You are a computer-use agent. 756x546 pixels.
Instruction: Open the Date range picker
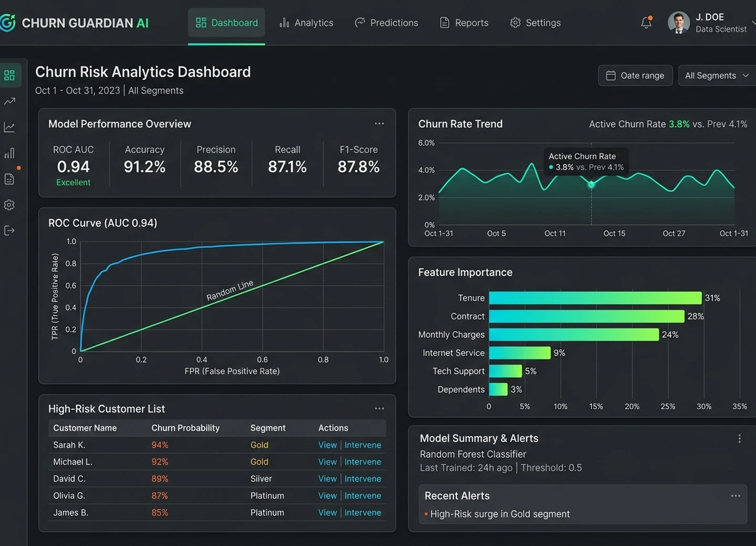coord(635,76)
